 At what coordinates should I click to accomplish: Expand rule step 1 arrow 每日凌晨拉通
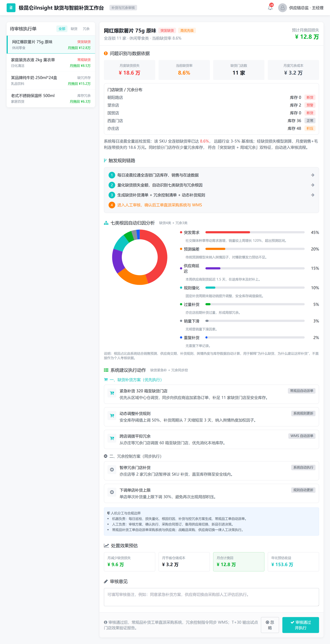point(313,175)
